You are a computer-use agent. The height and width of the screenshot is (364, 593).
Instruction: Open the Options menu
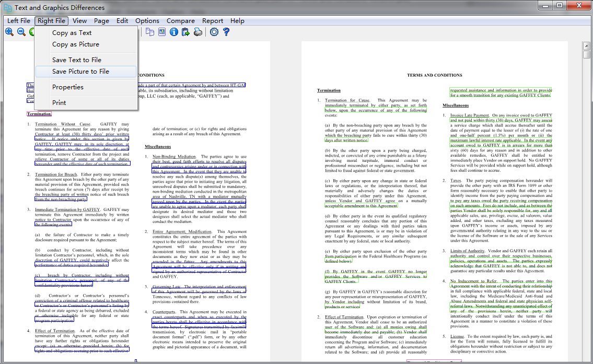147,21
